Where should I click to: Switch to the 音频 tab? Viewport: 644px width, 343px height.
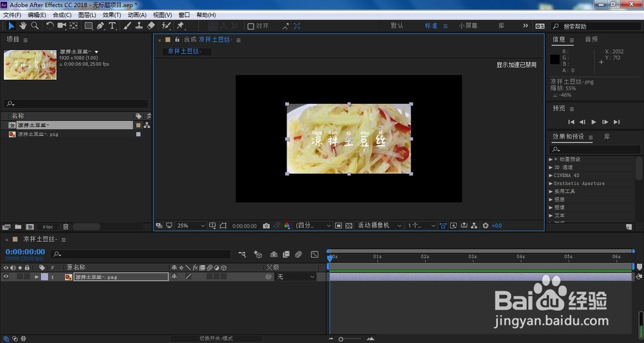[x=591, y=39]
